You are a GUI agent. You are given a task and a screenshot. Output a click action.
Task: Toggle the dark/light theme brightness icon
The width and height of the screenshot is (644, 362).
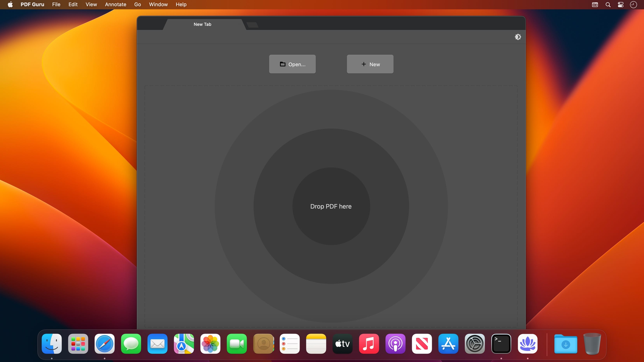tap(518, 37)
